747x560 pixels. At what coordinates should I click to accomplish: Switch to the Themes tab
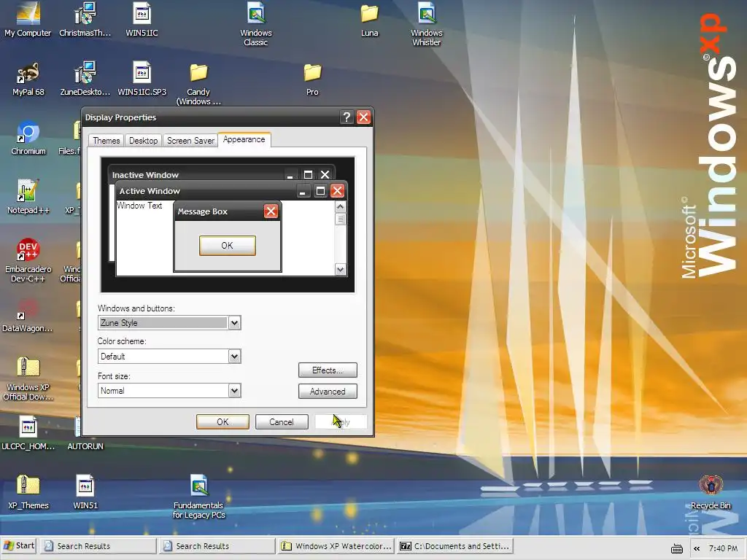[x=107, y=141]
